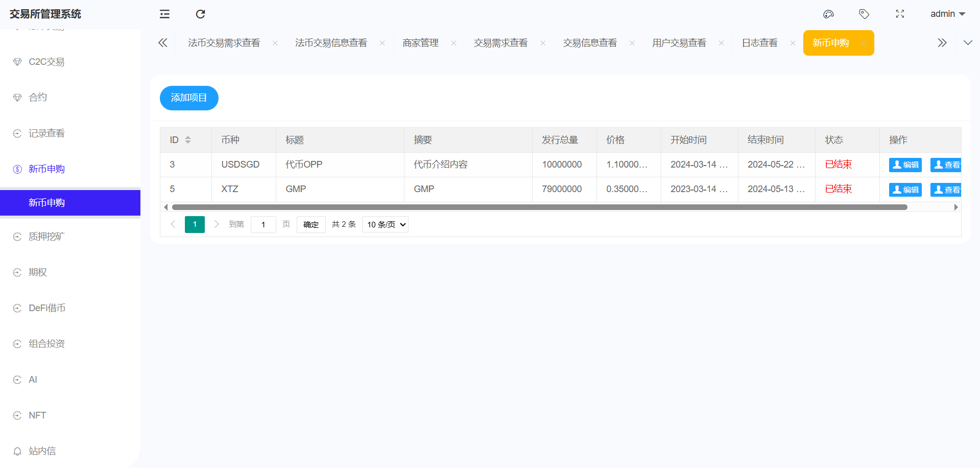
Task: Click 编辑 for the USDSGD row
Action: (905, 165)
